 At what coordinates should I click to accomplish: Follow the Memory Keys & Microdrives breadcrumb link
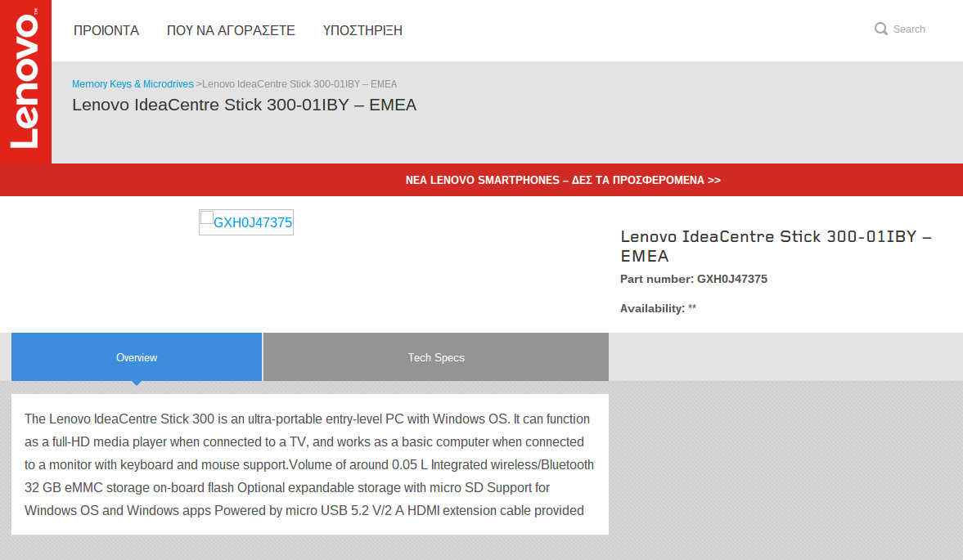point(133,84)
